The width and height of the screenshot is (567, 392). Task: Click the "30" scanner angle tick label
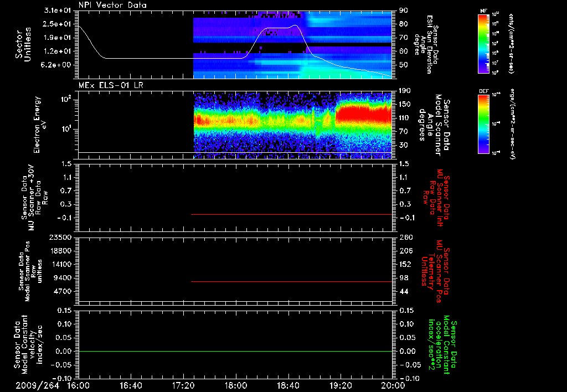tap(403, 145)
